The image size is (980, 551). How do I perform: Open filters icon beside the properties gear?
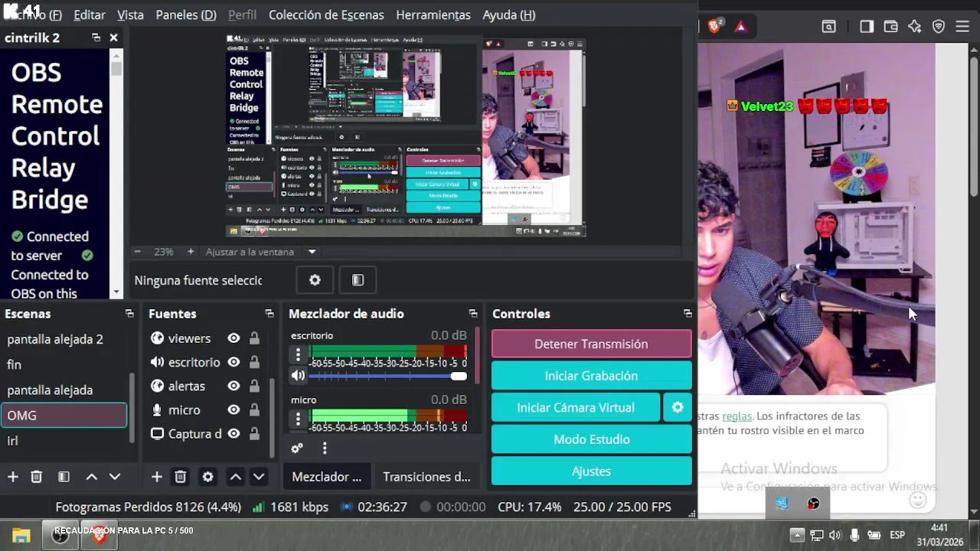(358, 280)
